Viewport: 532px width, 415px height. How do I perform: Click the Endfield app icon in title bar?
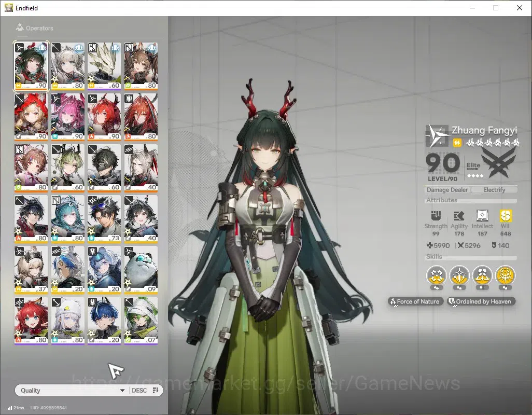9,8
